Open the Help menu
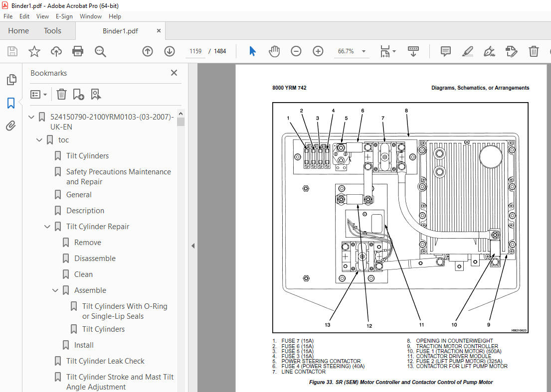Viewport: 551px width, 392px height. (115, 16)
